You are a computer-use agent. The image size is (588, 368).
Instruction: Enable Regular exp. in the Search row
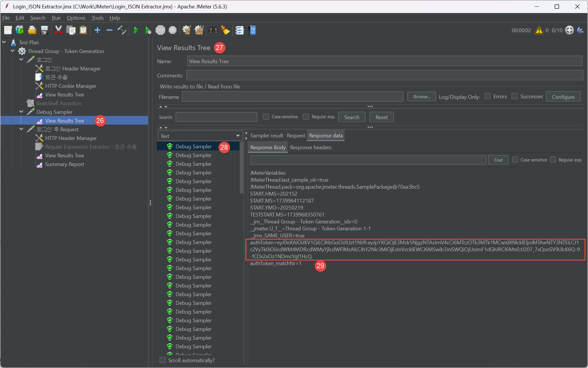tap(306, 117)
